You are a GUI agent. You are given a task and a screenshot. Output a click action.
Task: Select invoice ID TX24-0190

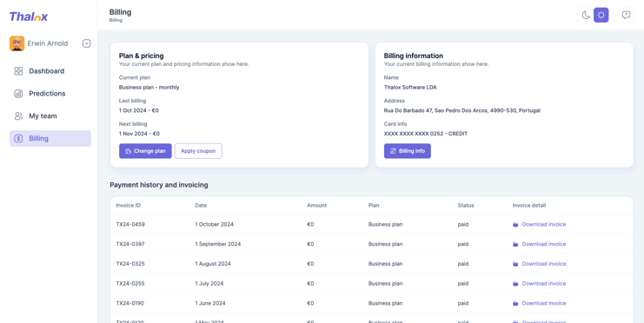click(130, 303)
